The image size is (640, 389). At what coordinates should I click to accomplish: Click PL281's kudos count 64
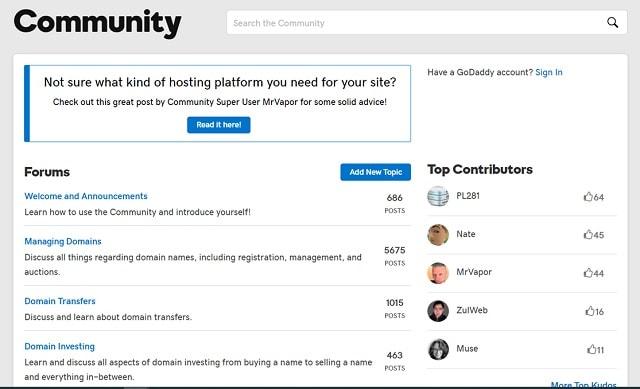[599, 197]
